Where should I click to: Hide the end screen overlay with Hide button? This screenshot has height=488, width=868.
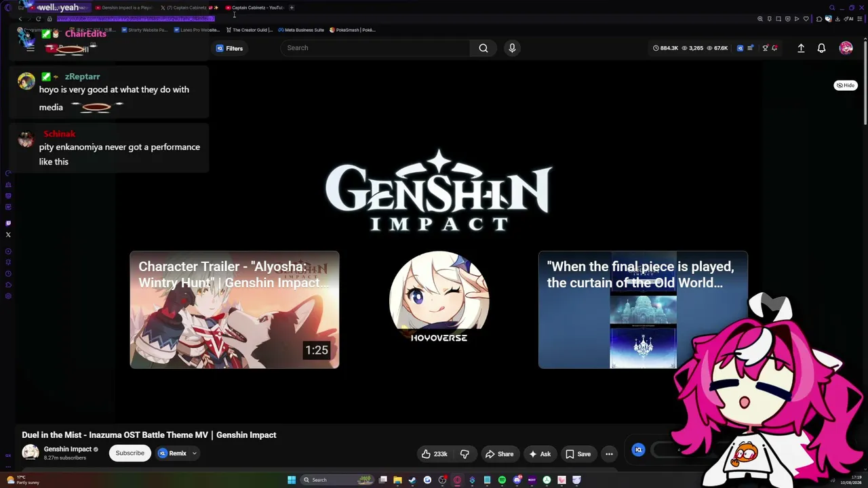click(845, 85)
